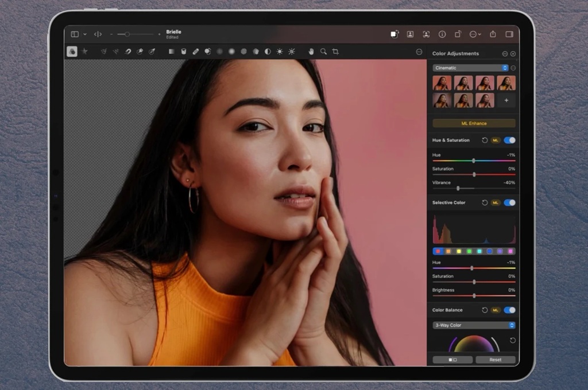Turn off the Selective Color adjustment
This screenshot has width=588, height=390.
(509, 202)
